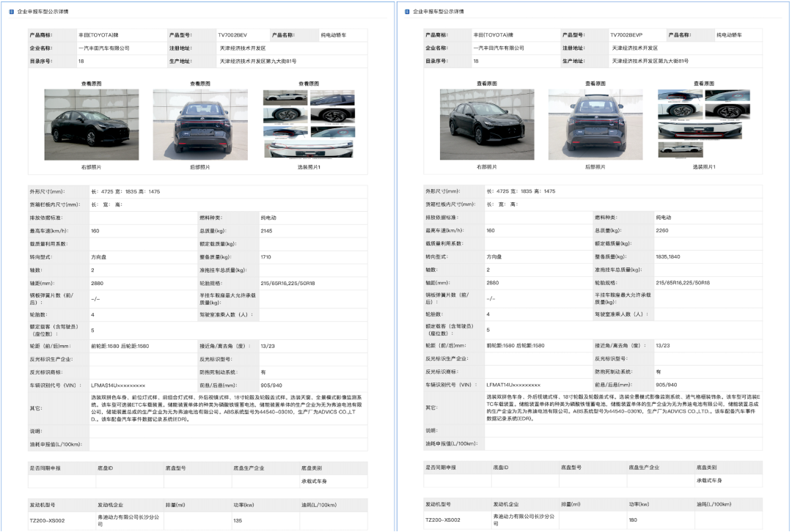Image resolution: width=792 pixels, height=532 pixels.
Task: View the 右部照片 car photo on TV7002BEVP page
Action: [487, 124]
